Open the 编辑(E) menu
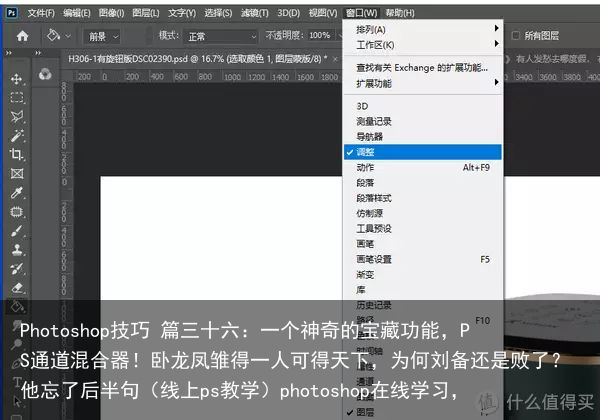The width and height of the screenshot is (600, 420). [x=77, y=13]
